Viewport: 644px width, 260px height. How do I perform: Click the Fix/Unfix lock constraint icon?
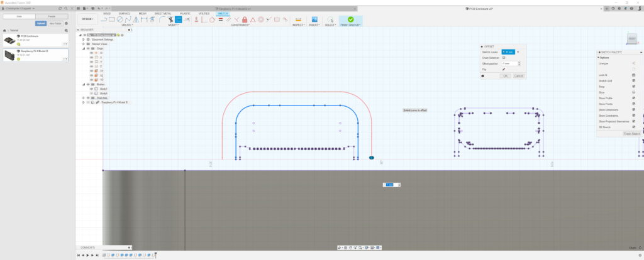(x=245, y=19)
